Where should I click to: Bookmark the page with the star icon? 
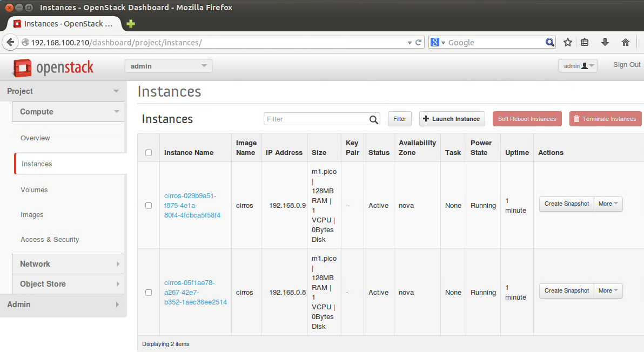pyautogui.click(x=567, y=42)
